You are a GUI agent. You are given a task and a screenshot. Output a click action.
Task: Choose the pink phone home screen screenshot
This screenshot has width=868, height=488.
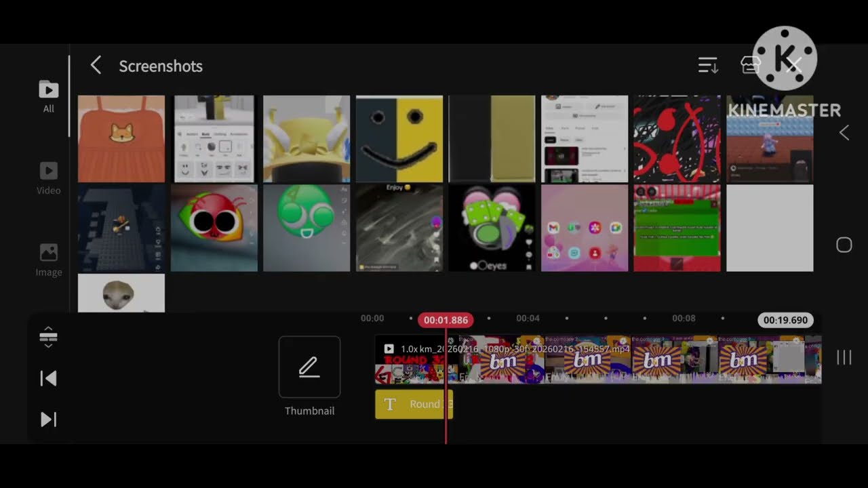[585, 228]
